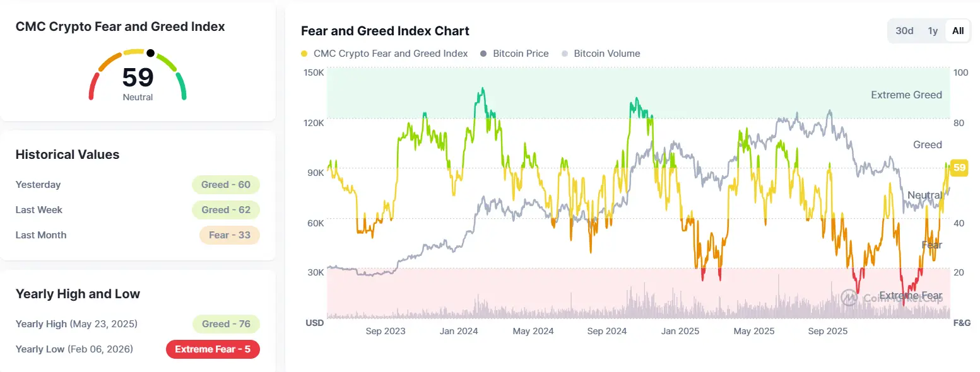Toggle the Bitcoin Price legend dot
This screenshot has height=372, width=980.
pyautogui.click(x=484, y=54)
